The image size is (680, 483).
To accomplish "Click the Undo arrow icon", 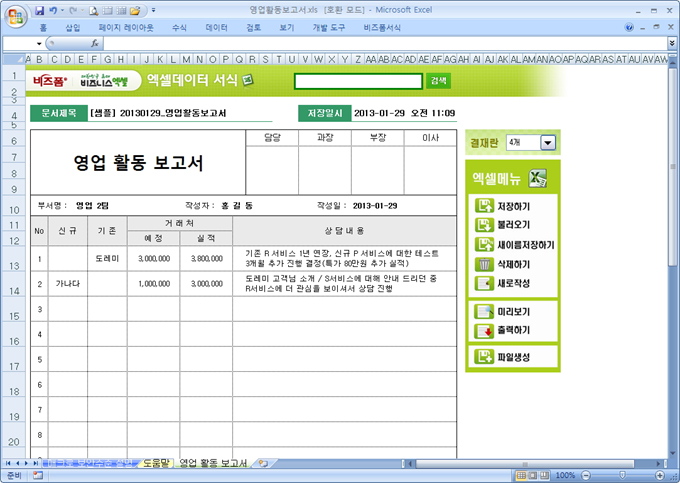I will 53,10.
